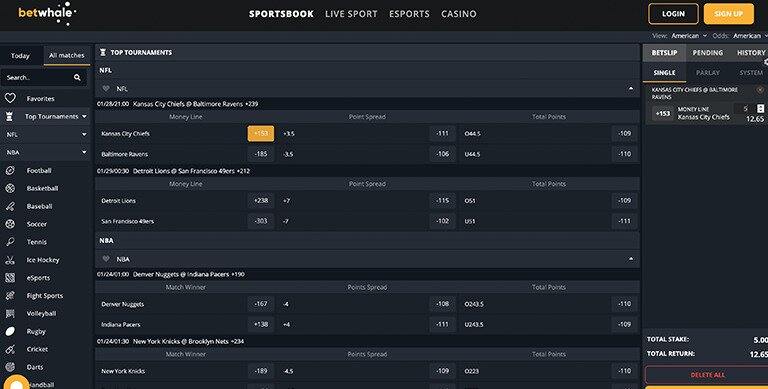The height and width of the screenshot is (389, 768).
Task: Open the Favorites heart icon in sidebar
Action: [x=10, y=98]
